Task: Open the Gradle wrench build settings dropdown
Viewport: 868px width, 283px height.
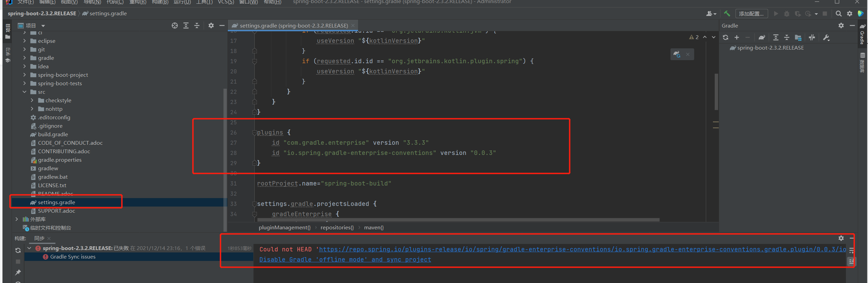Action: (x=827, y=37)
